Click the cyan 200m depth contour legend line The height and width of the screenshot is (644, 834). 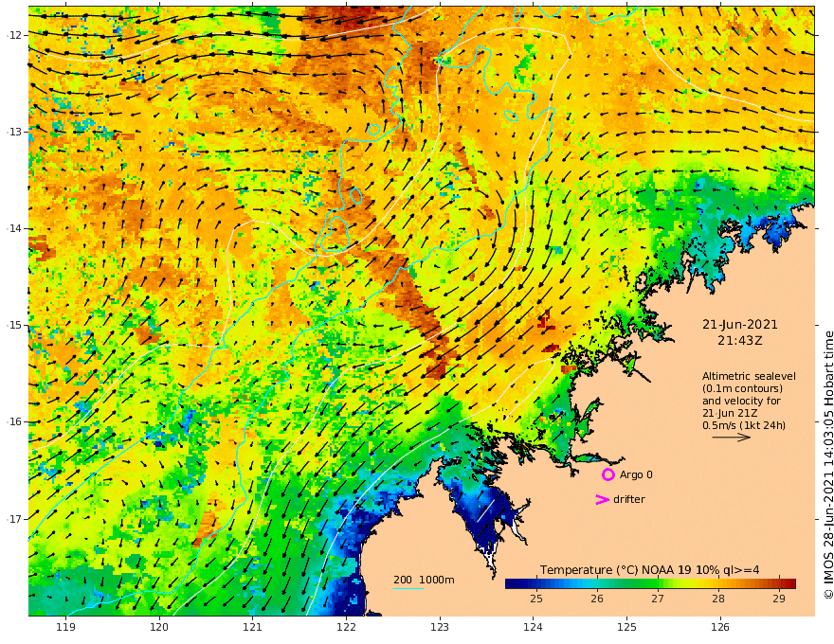(x=408, y=588)
